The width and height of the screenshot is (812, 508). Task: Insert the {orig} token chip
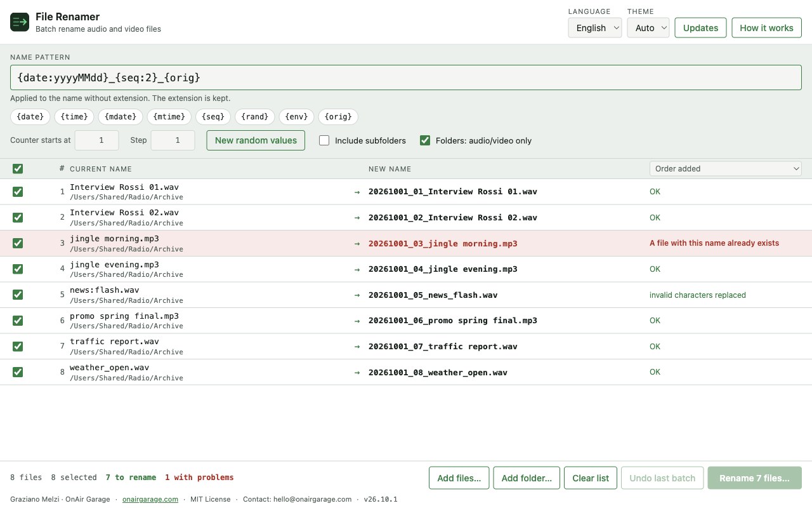(338, 117)
